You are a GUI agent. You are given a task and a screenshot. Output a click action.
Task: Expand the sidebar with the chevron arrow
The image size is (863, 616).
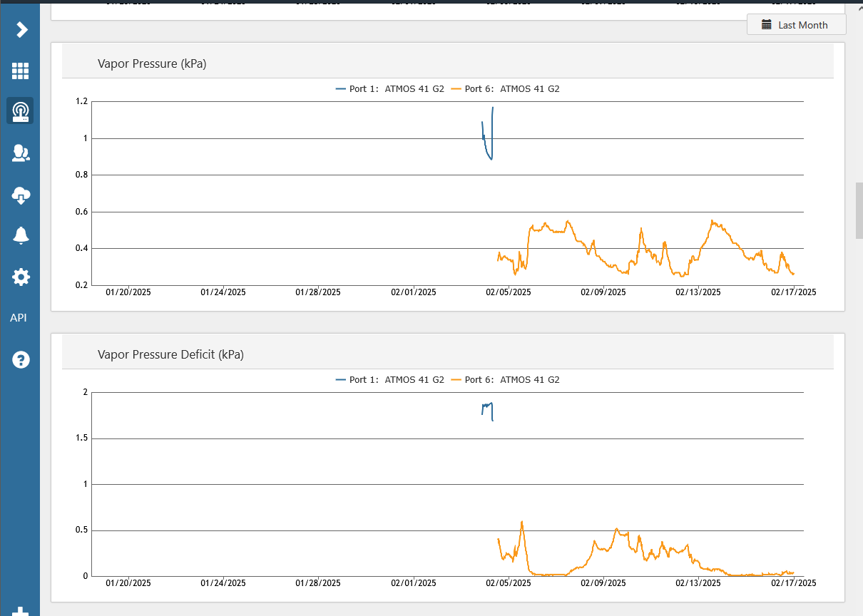(x=21, y=29)
